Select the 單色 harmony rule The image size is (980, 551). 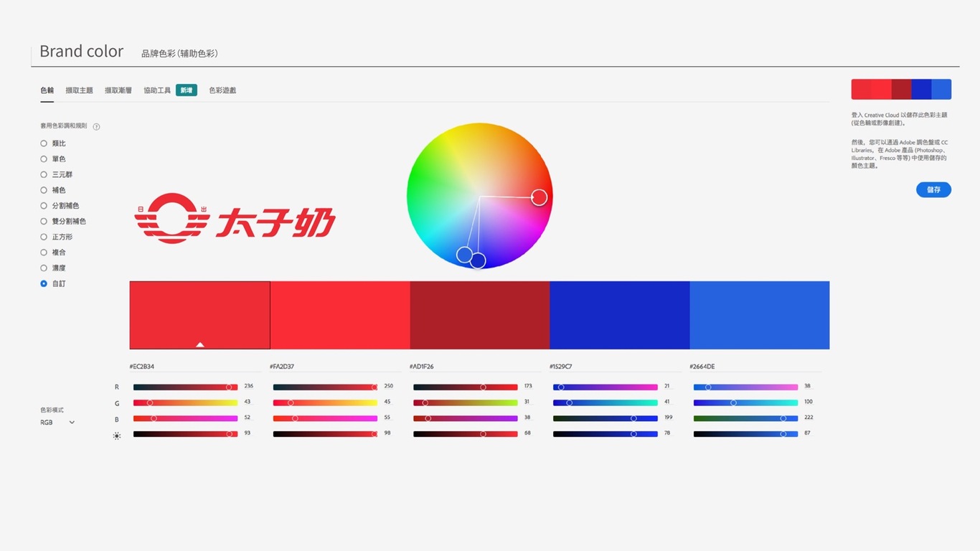pyautogui.click(x=53, y=159)
